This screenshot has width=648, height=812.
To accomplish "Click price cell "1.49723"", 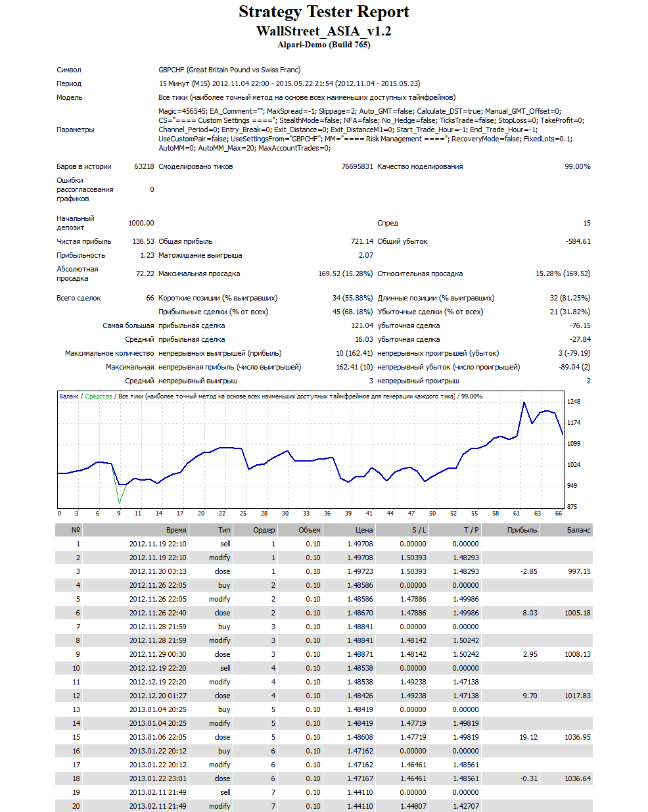I will (360, 571).
